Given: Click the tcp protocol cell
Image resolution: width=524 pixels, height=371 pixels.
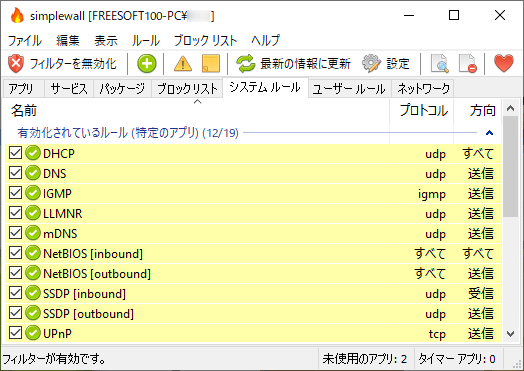Looking at the screenshot, I should click(x=437, y=334).
